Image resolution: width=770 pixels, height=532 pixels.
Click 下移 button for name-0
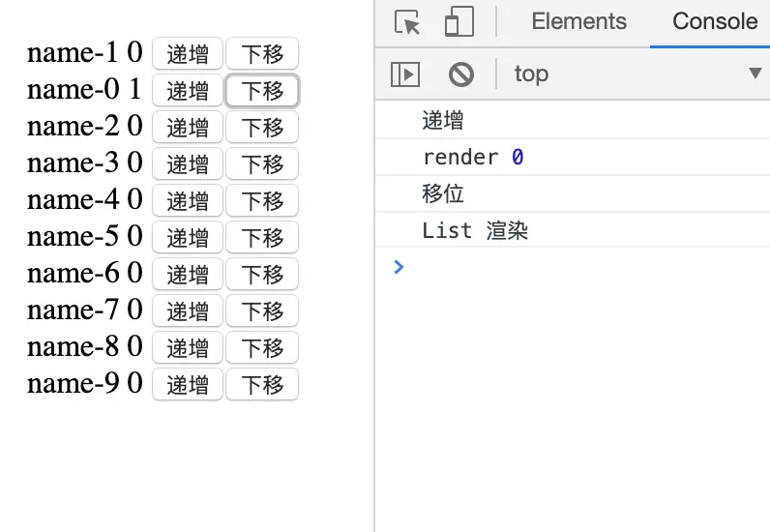pyautogui.click(x=262, y=90)
